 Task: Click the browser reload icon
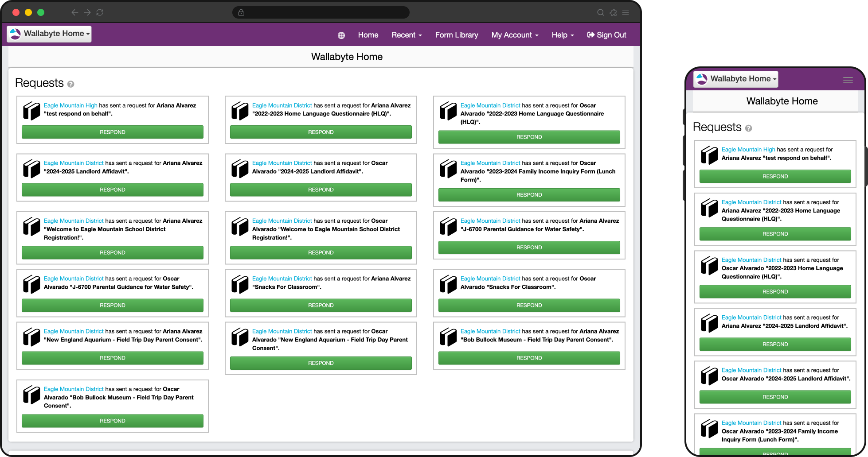(100, 12)
